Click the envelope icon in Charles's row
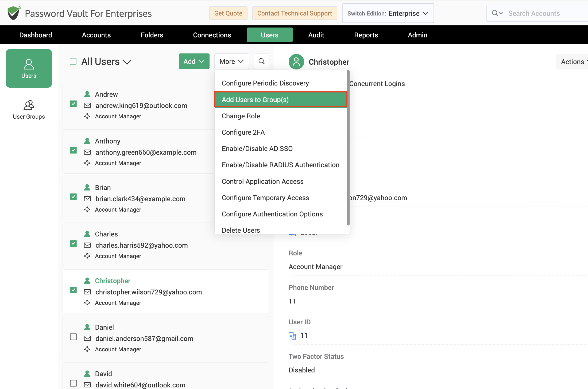This screenshot has width=588, height=389. click(x=87, y=245)
